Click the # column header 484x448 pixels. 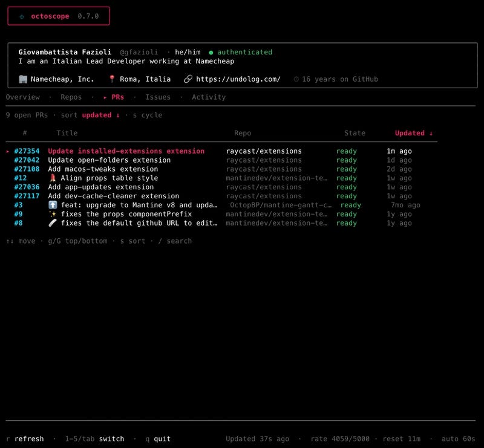click(25, 133)
